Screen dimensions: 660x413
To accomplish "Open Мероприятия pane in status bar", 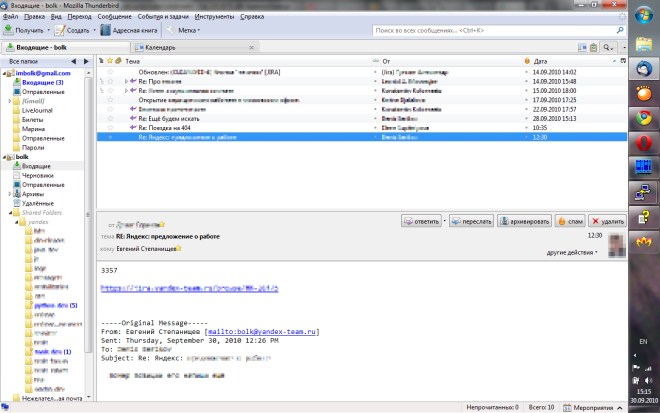I will tap(593, 408).
